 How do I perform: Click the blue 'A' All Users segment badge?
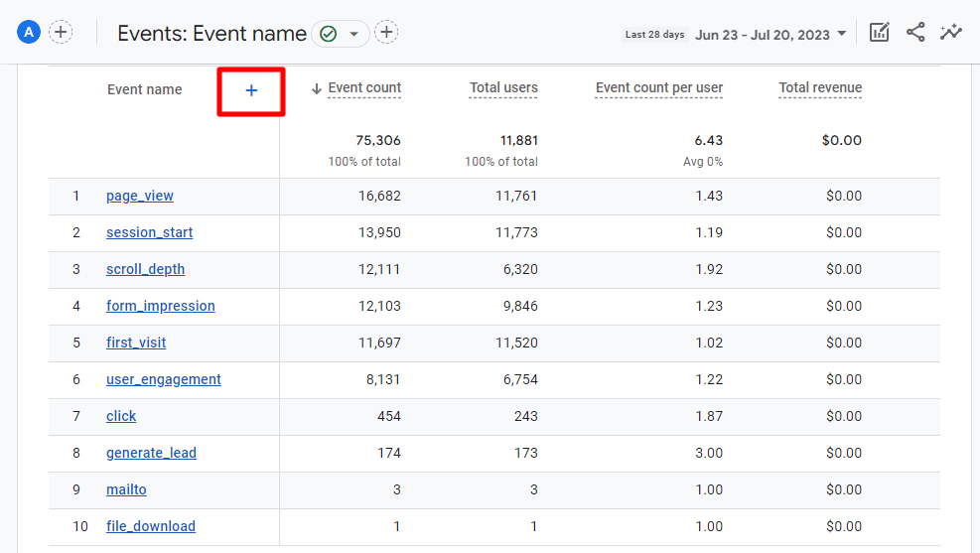coord(29,33)
